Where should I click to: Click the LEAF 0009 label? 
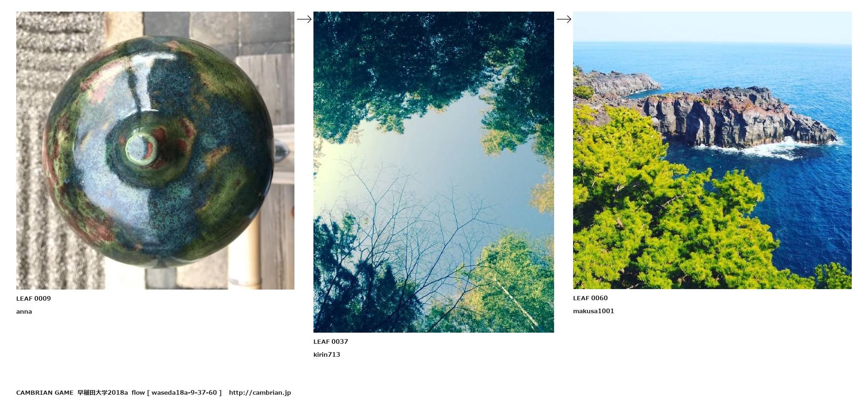pyautogui.click(x=33, y=298)
